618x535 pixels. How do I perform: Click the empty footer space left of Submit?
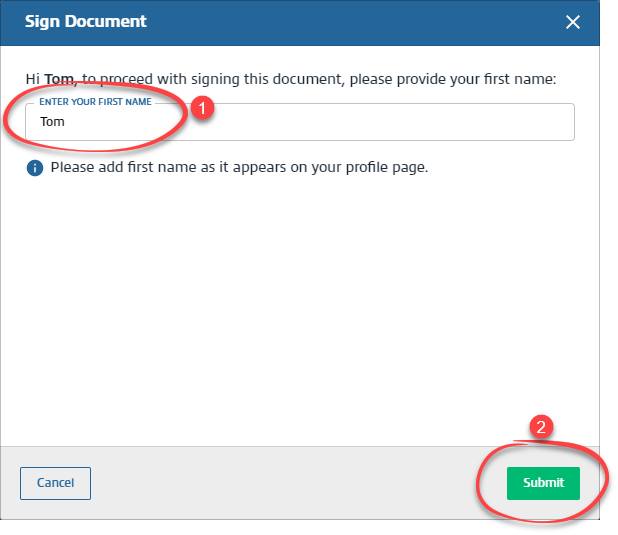(x=300, y=483)
